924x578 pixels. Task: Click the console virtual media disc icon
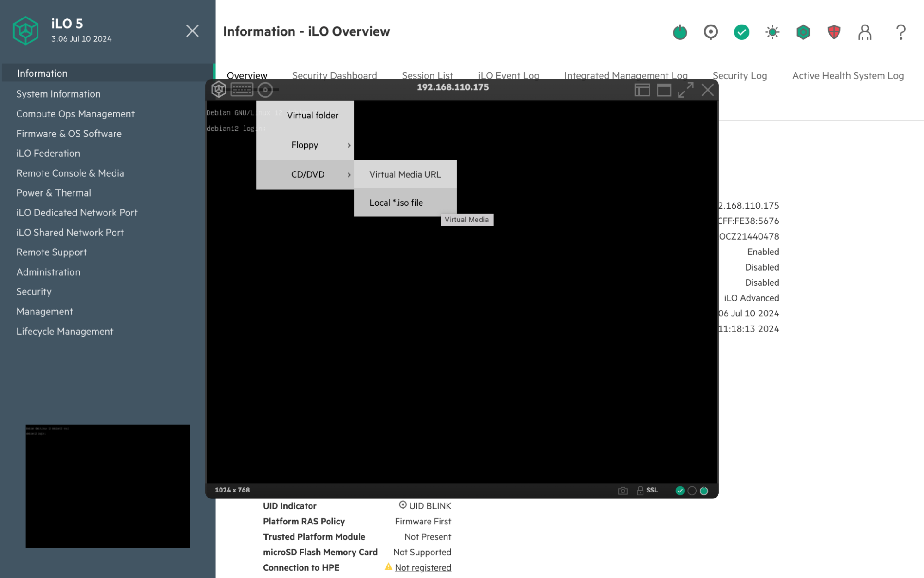(x=265, y=90)
